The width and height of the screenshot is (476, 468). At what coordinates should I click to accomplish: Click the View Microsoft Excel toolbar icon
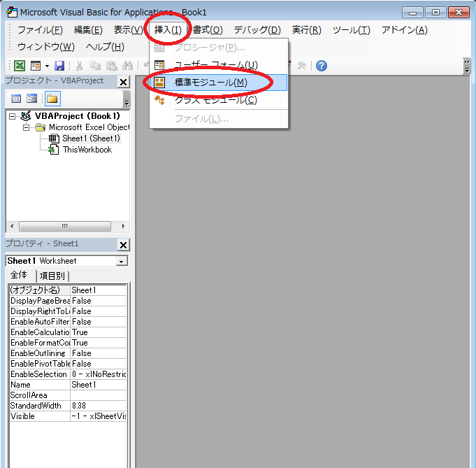pyautogui.click(x=20, y=66)
